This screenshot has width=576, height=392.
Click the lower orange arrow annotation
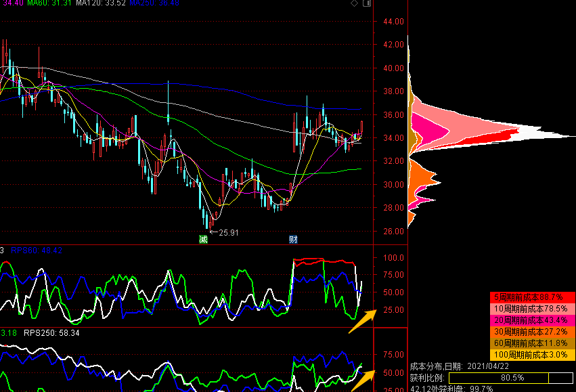click(361, 382)
